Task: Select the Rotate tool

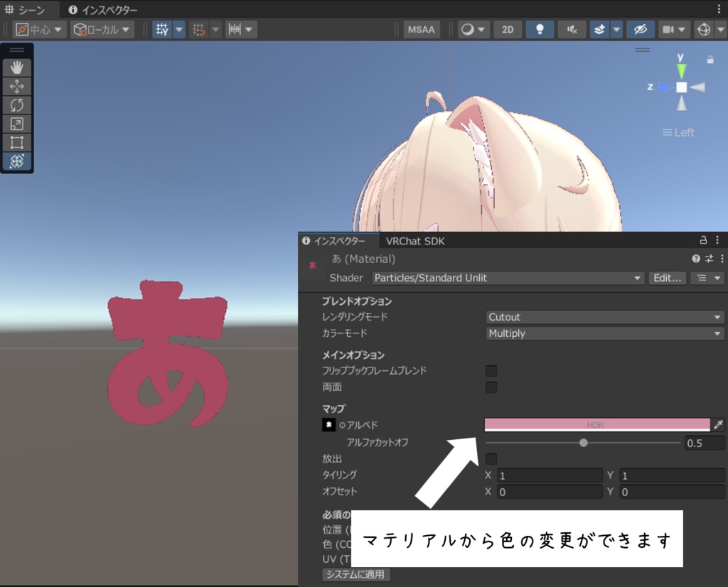Action: pyautogui.click(x=16, y=105)
